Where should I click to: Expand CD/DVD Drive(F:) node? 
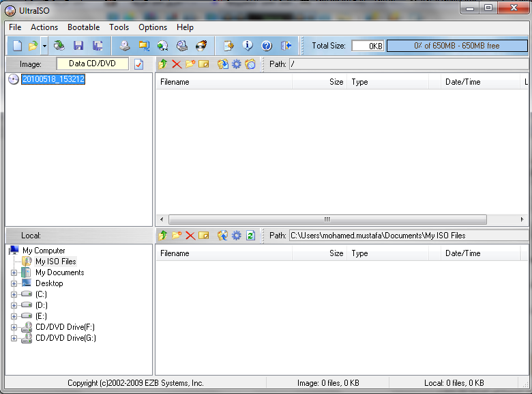click(x=14, y=328)
